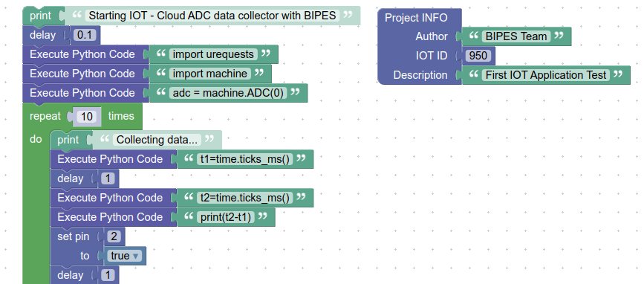Edit the 'import urequests' code string
Screen dimensions: 644x284
pyautogui.click(x=213, y=54)
